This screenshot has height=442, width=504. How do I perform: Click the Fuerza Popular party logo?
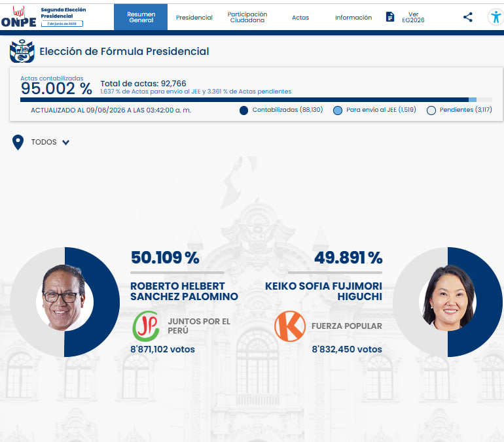click(289, 326)
